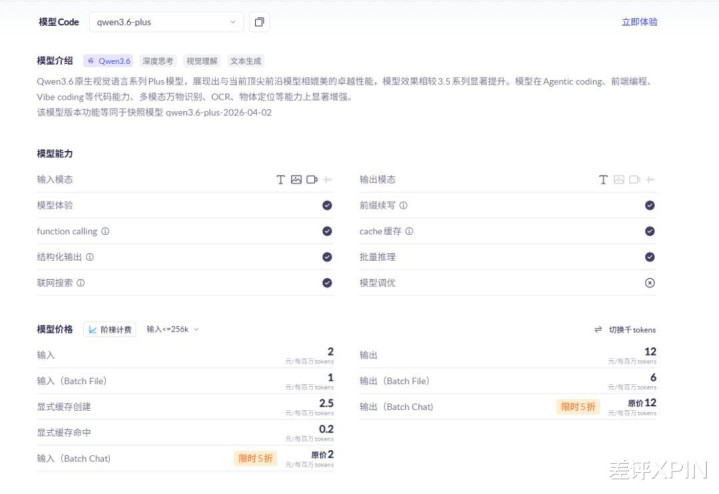Click the 显式缓存创建 row label

point(64,406)
